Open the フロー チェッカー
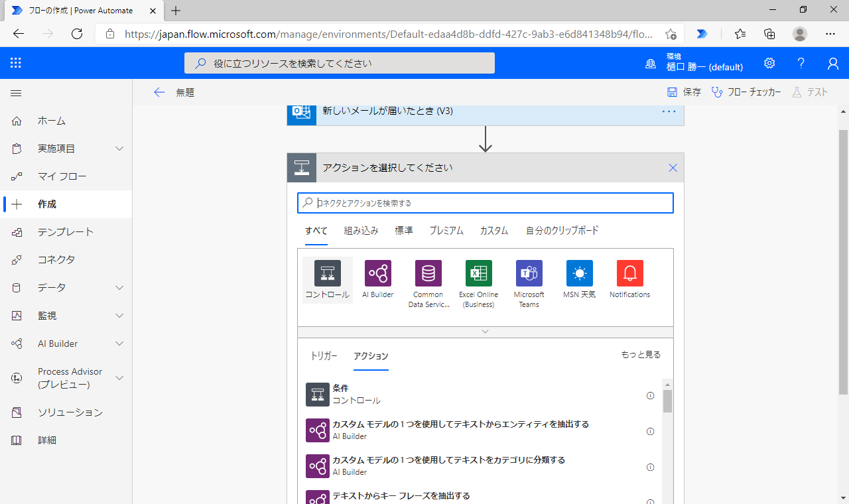The height and width of the screenshot is (504, 849). click(x=746, y=93)
